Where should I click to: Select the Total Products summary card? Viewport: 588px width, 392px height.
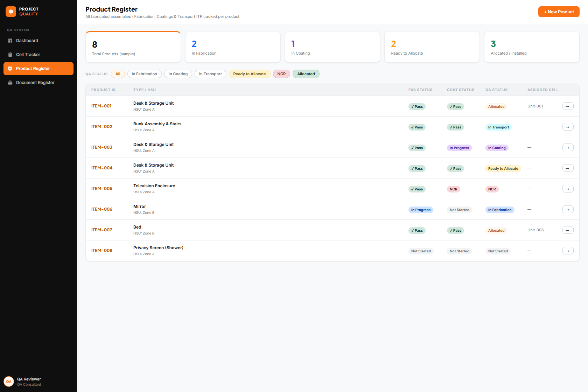coord(133,47)
